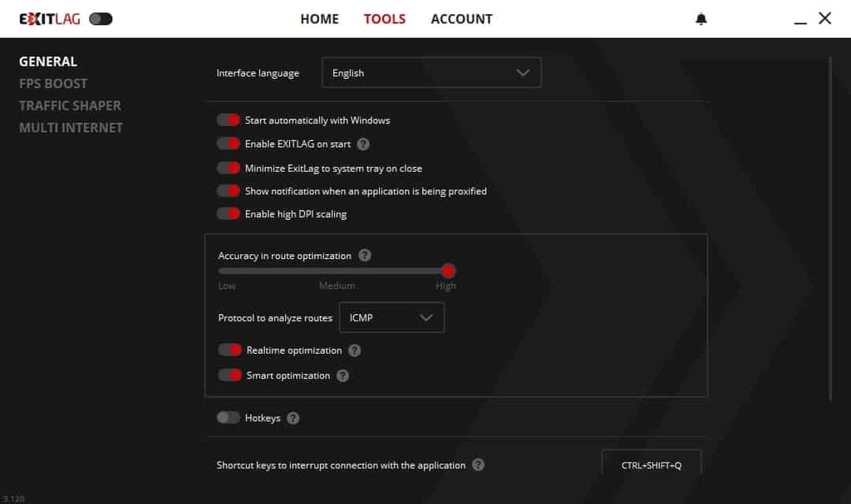Open the notifications bell
This screenshot has width=851, height=504.
coord(701,19)
